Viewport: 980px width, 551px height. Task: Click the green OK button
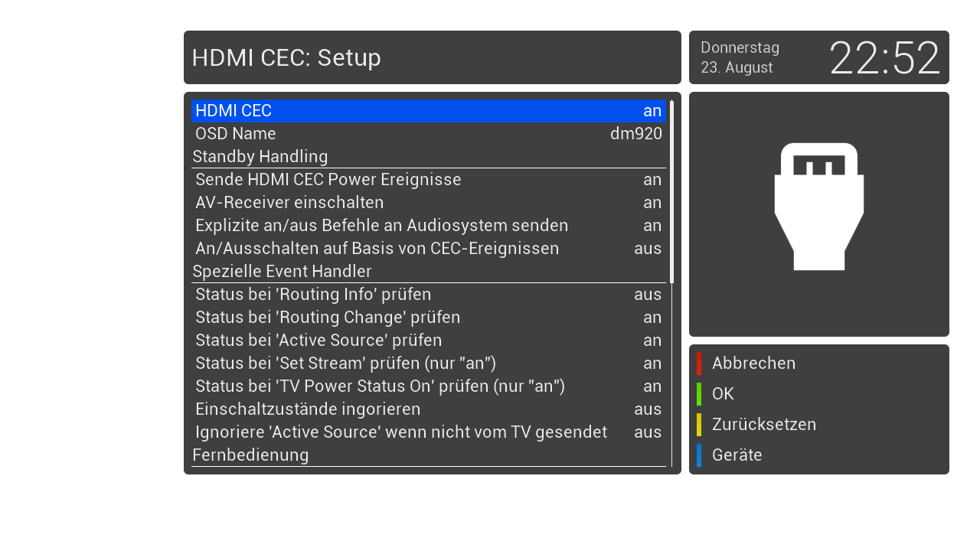722,394
